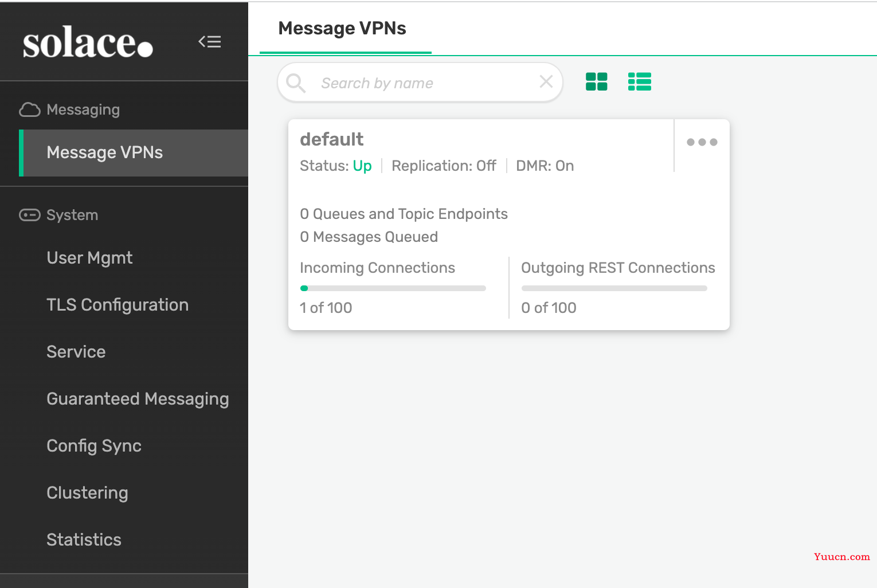The width and height of the screenshot is (877, 588).
Task: Open Message VPNs in sidebar
Action: tap(134, 153)
